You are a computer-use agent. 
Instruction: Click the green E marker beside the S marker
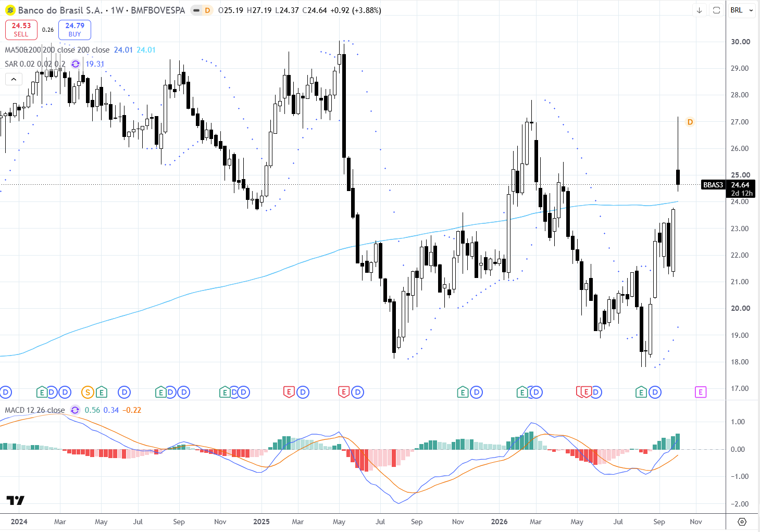pos(101,392)
